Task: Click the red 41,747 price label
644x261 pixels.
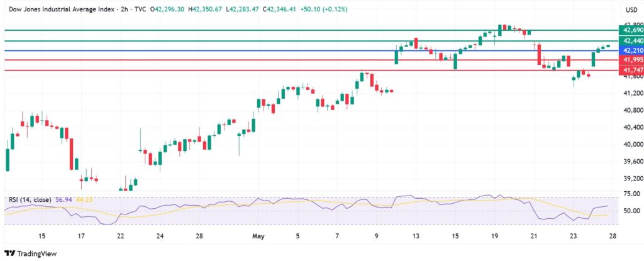Action: click(x=631, y=70)
